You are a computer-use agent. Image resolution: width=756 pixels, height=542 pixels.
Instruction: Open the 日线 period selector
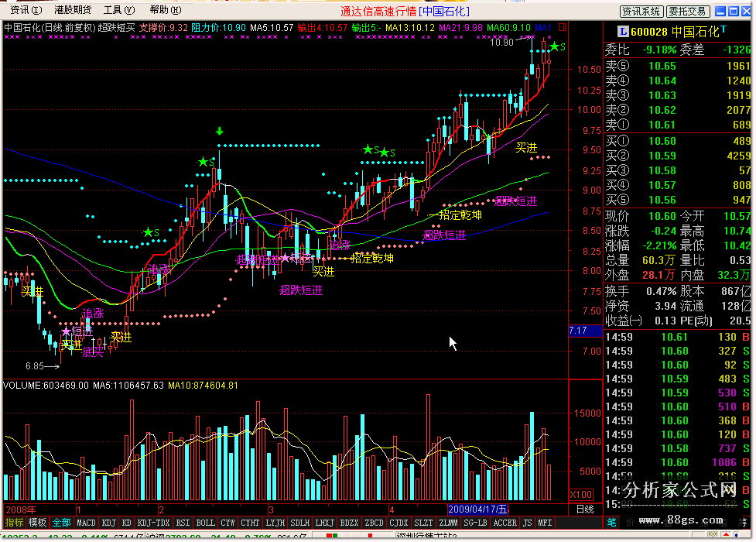coord(585,509)
